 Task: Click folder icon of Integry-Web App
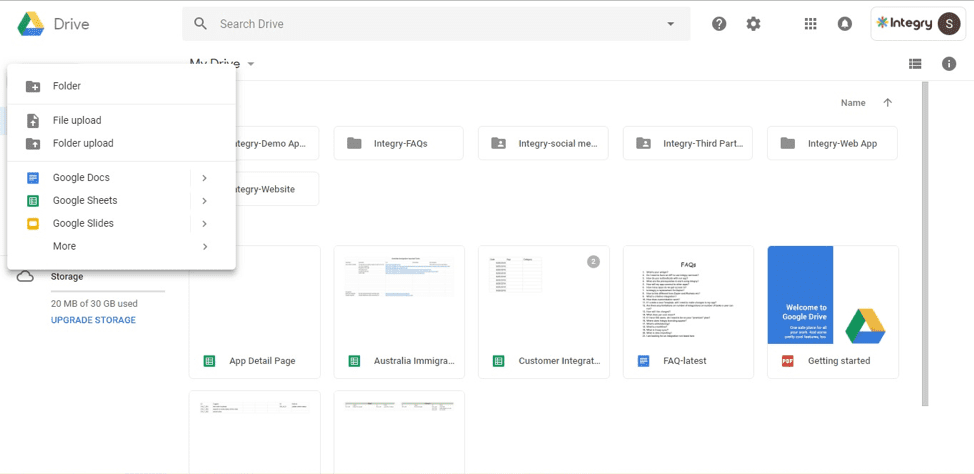788,144
